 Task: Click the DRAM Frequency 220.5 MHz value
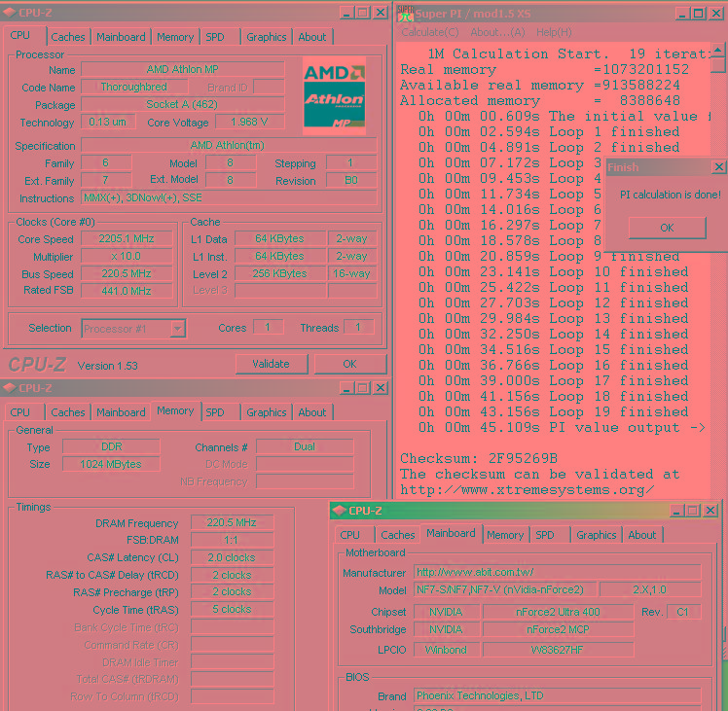tap(232, 522)
